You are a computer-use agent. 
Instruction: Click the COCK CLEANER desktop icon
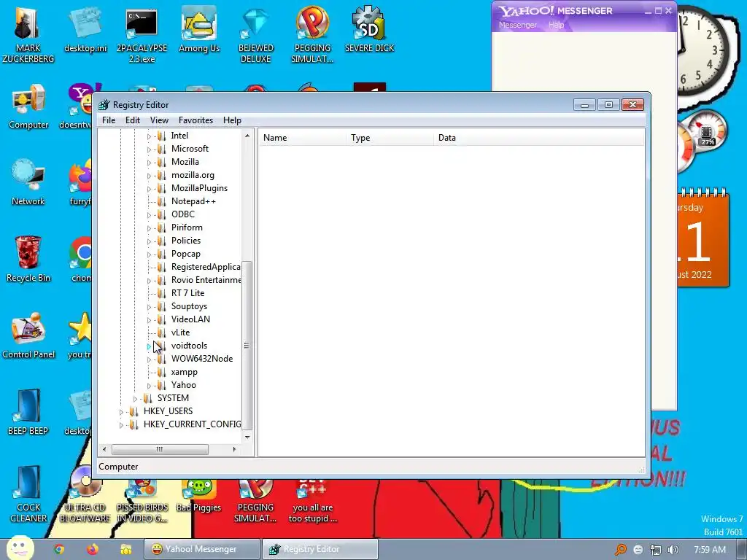[x=28, y=494]
